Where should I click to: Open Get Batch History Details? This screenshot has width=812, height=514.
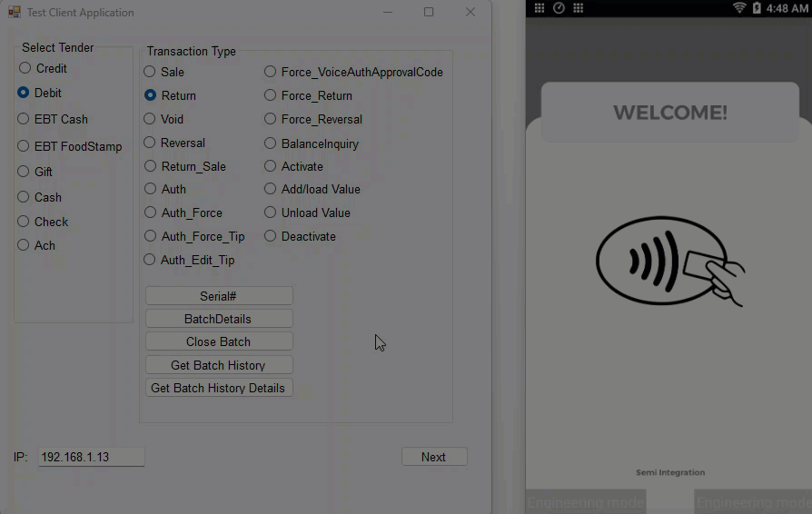[219, 388]
